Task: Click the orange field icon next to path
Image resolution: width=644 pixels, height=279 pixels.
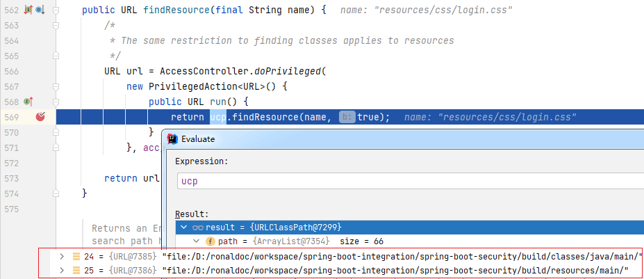Action: point(210,241)
